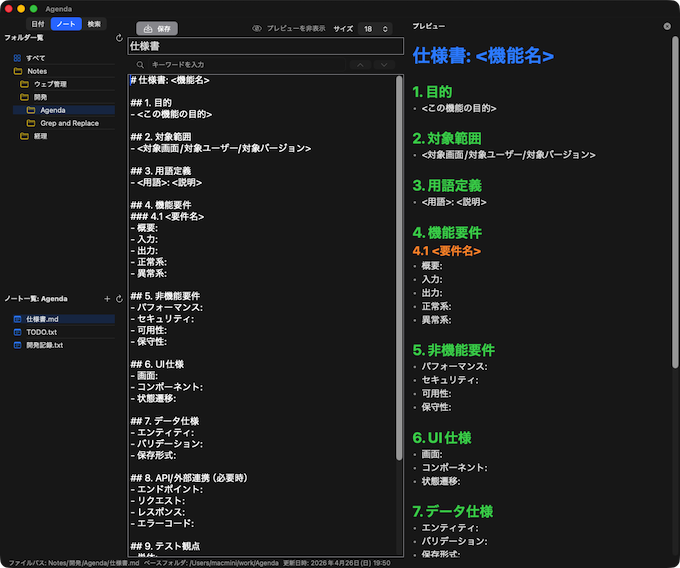Viewport: 680px width, 568px height.
Task: Open the 経理 folder
Action: coord(40,136)
